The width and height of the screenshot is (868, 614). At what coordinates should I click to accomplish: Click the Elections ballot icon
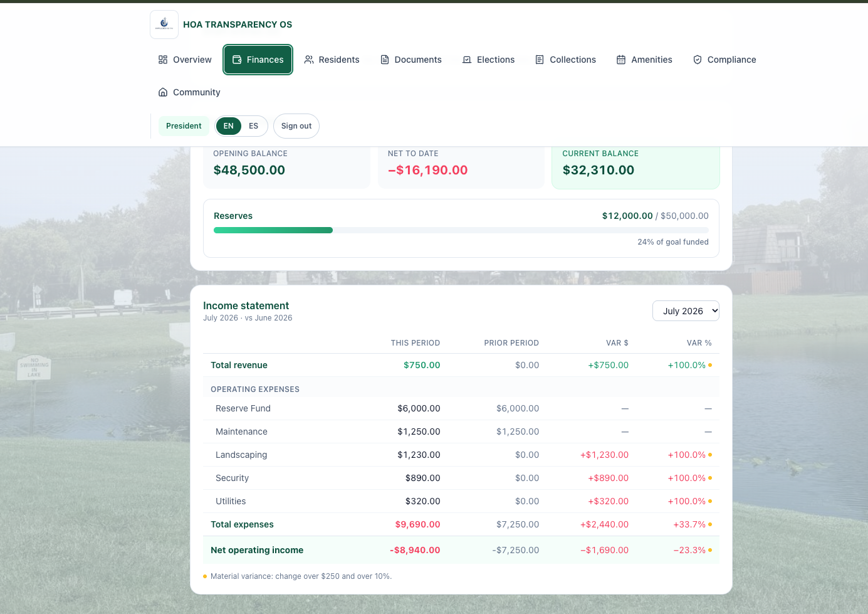tap(467, 60)
